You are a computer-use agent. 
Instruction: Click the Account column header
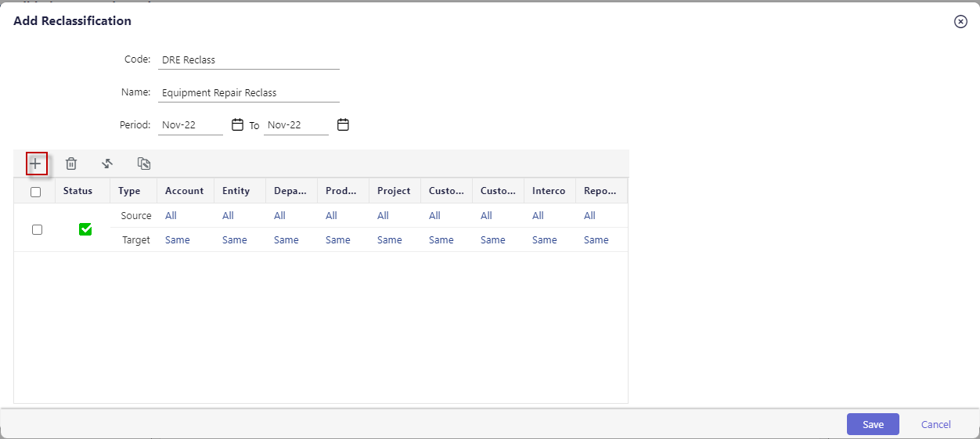[185, 191]
